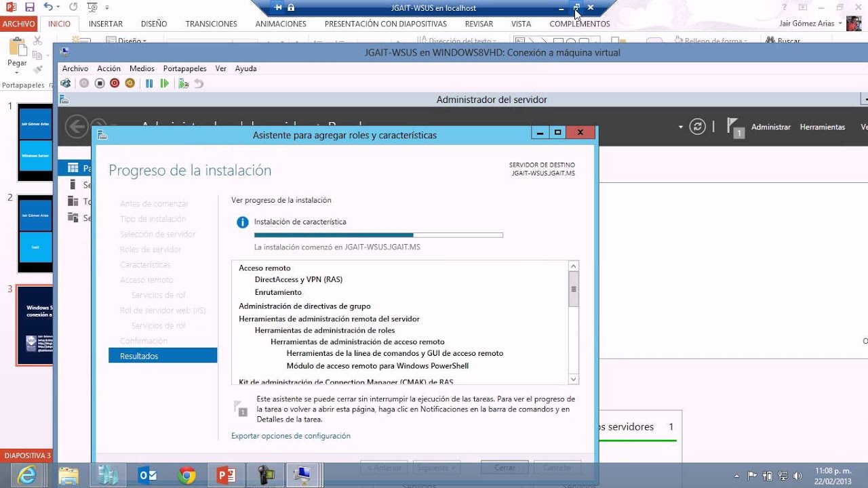Select Panel icon in Server Manager sidebar
This screenshot has height=488, width=868.
[73, 167]
